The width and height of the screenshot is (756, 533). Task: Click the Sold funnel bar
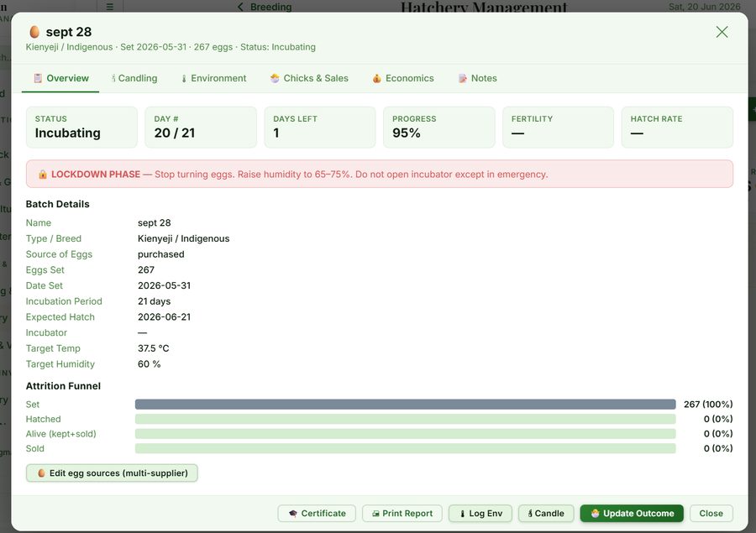pyautogui.click(x=405, y=449)
